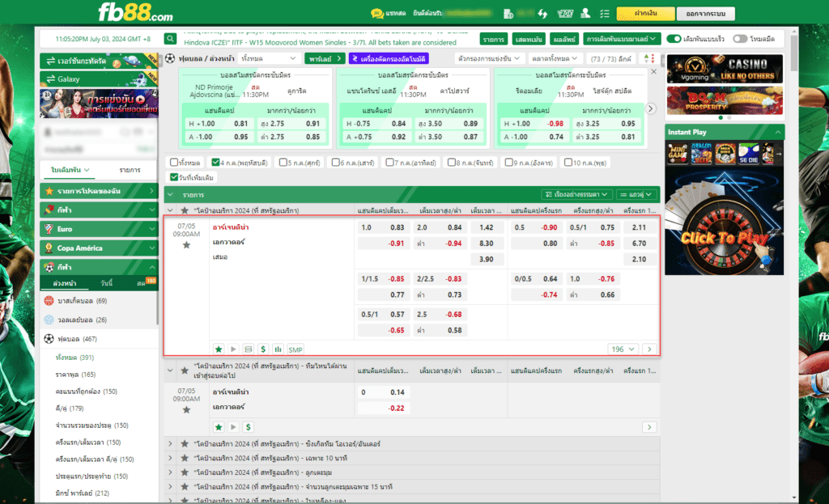
Task: Select the football icon in sidebar list
Action: tap(49, 339)
